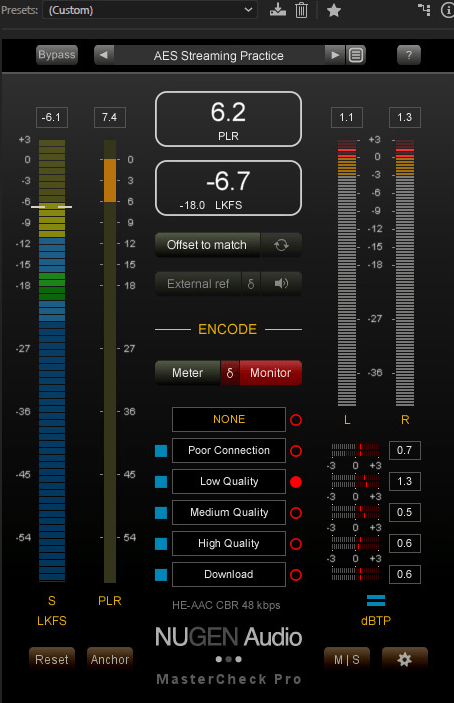Switch to Meter mode

187,373
